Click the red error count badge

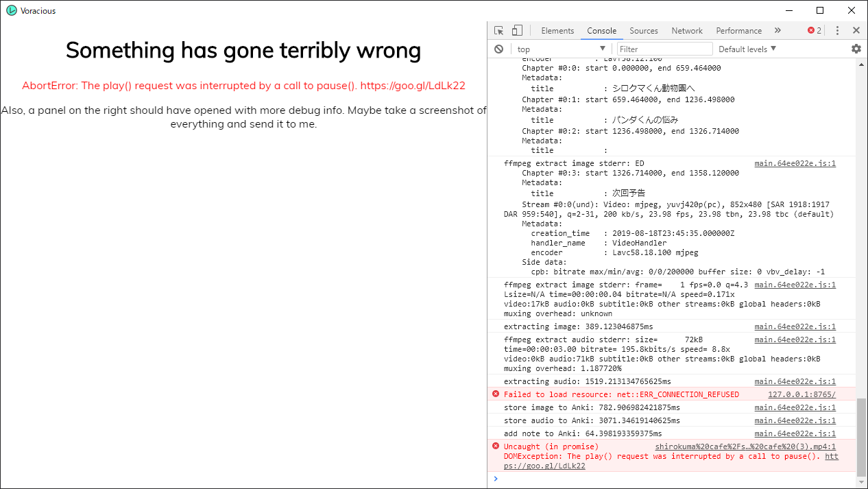click(x=815, y=30)
